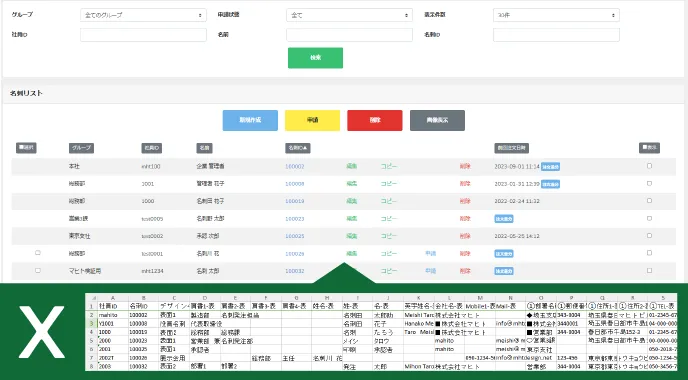The width and height of the screenshot is (688, 380).
Task: Click the blue order badge in row 100023
Action: point(504,219)
